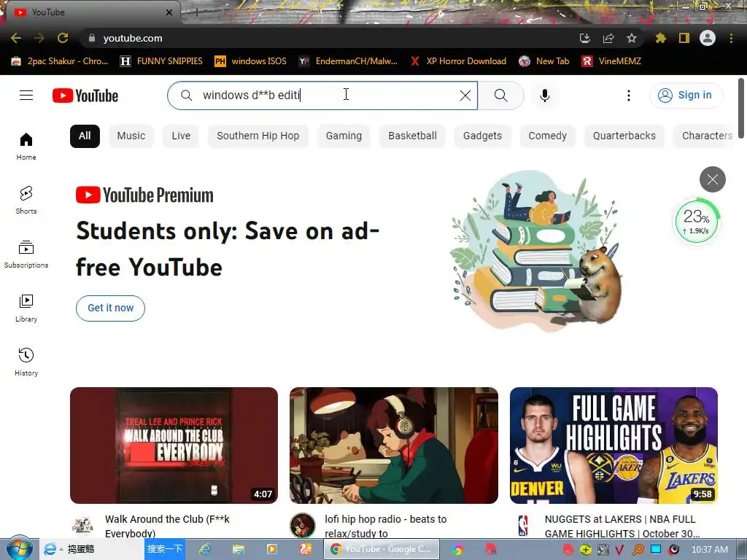
Task: Click the taskbar search button 搜索一下
Action: click(x=164, y=548)
